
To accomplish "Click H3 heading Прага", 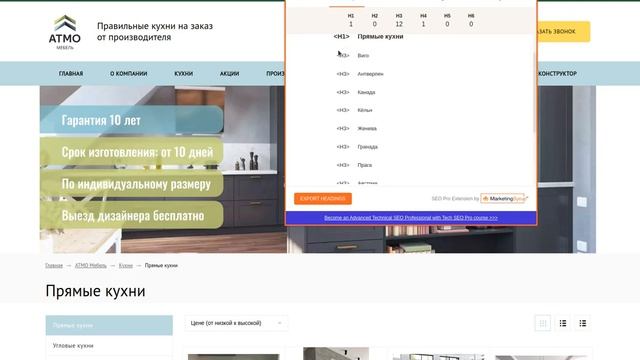I will point(364,165).
